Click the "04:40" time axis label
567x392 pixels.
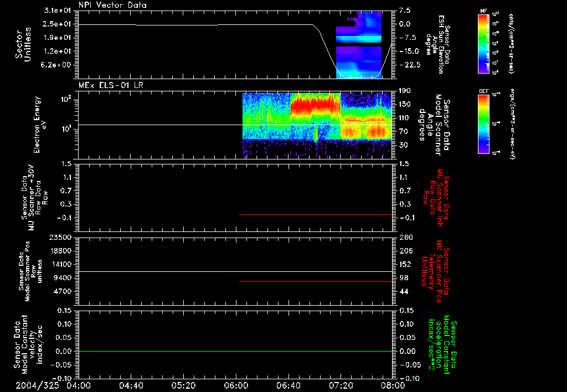(x=131, y=385)
